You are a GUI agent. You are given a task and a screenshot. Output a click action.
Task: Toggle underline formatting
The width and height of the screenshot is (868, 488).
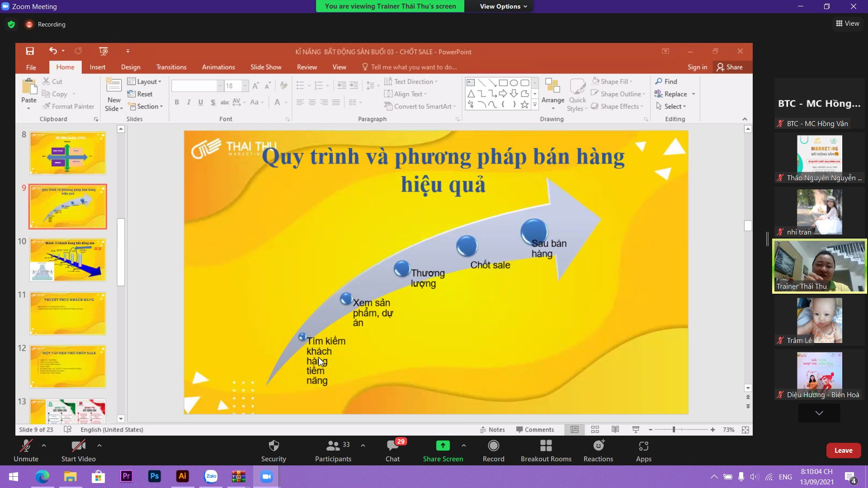pos(200,103)
